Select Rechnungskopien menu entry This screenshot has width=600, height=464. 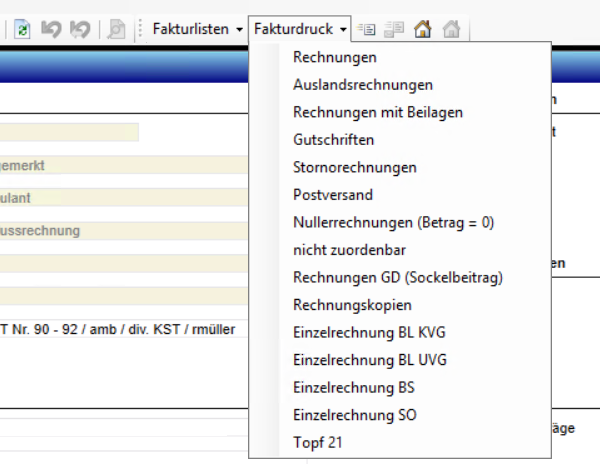click(400, 305)
